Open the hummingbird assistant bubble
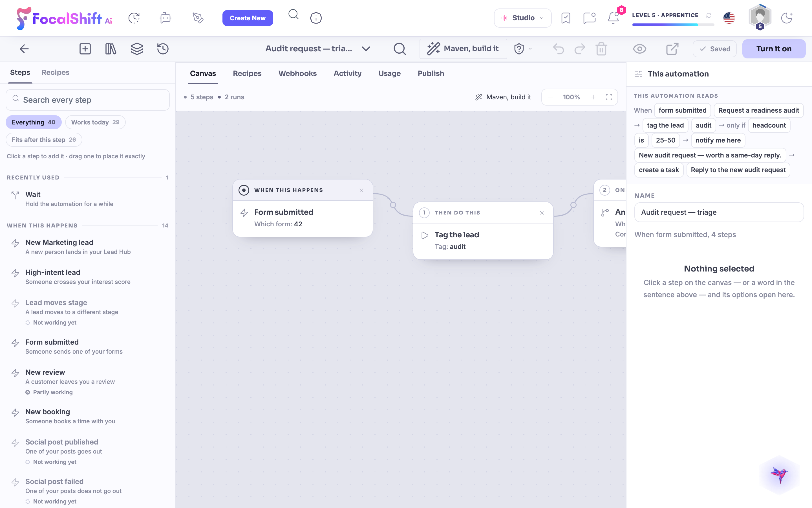 pyautogui.click(x=779, y=475)
